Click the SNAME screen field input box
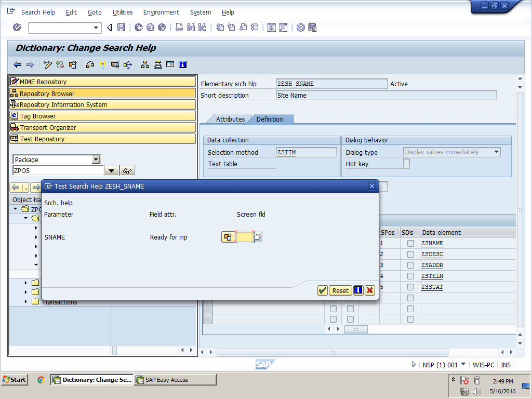 point(244,237)
